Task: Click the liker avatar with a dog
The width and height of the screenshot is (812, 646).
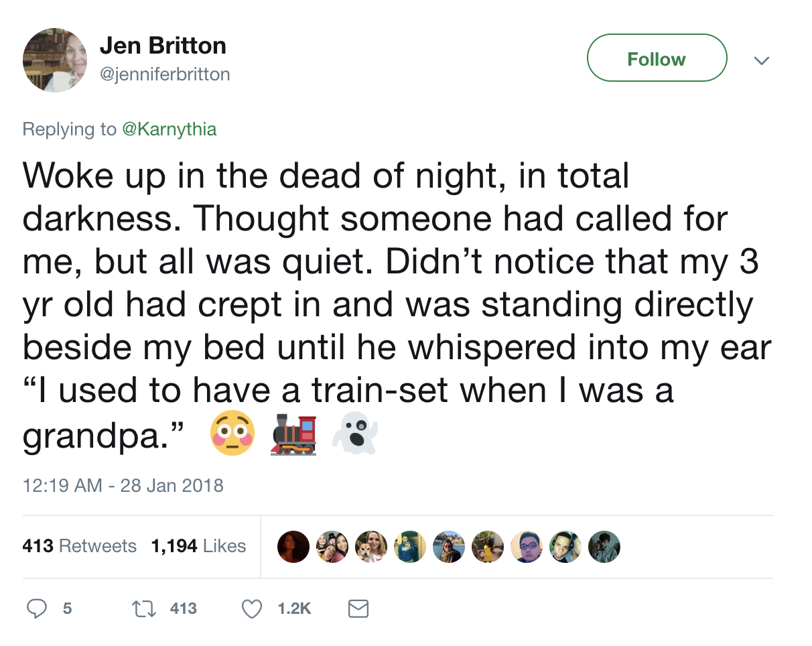Action: pyautogui.click(x=370, y=547)
